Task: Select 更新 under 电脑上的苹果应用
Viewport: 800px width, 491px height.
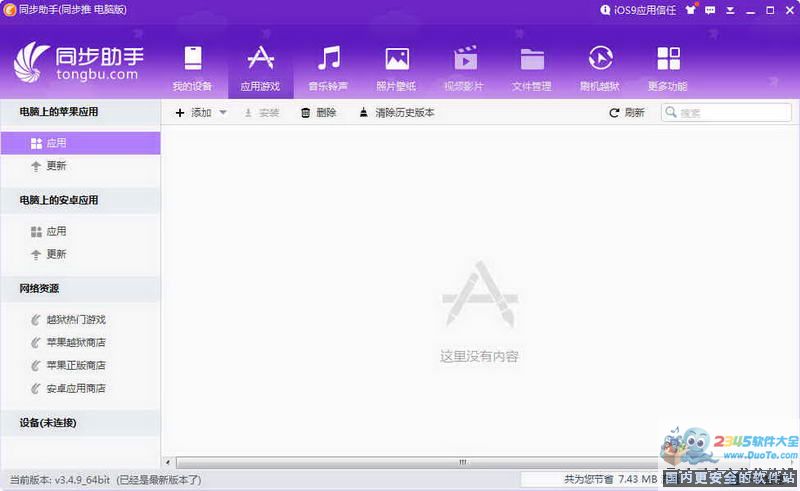Action: pyautogui.click(x=56, y=166)
